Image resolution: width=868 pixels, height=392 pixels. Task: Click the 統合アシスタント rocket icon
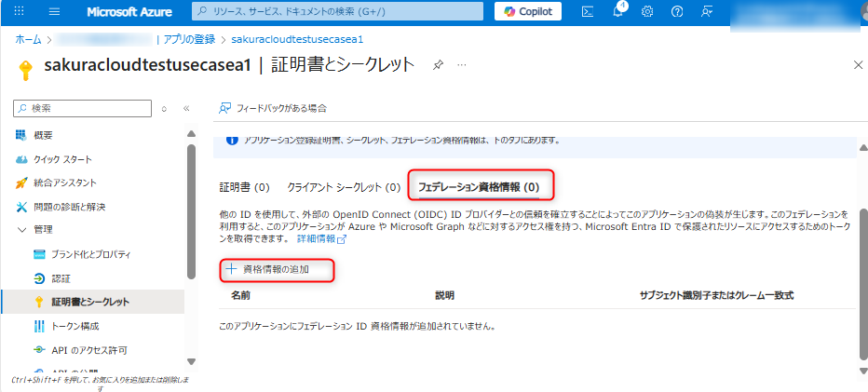click(21, 182)
